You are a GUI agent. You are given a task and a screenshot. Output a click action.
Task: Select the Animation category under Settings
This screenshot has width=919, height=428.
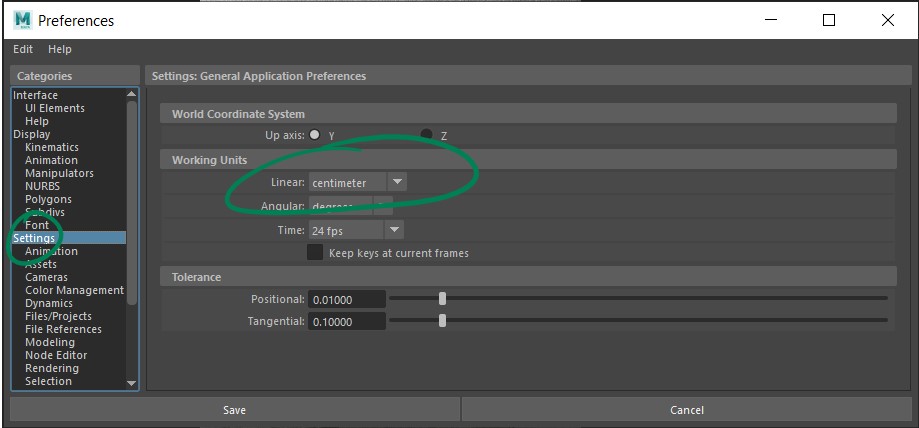pos(51,251)
